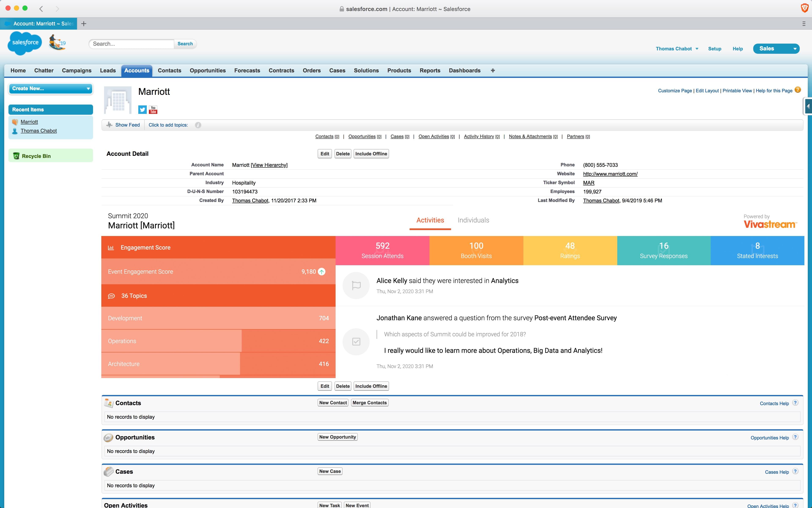Click the Brave shield icon in the title bar

804,8
